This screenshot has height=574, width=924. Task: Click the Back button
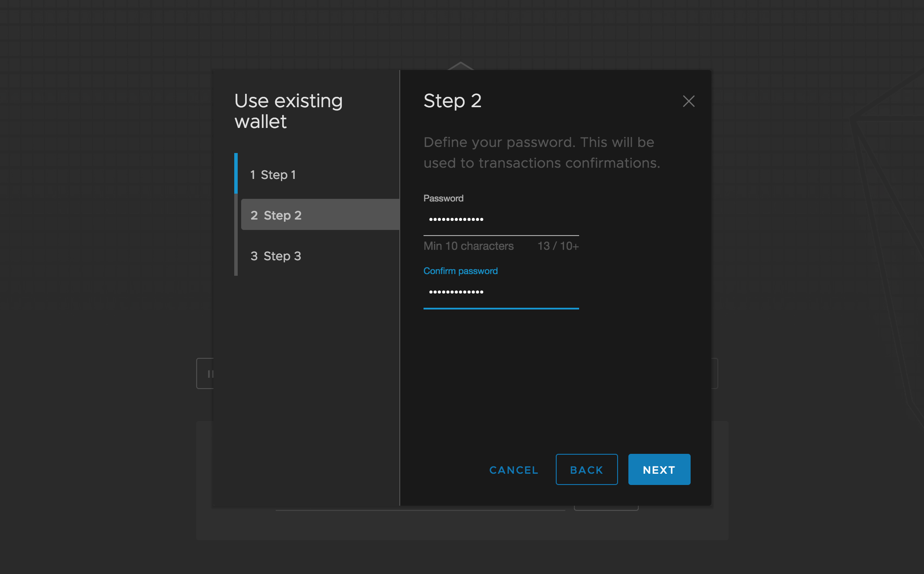[586, 470]
